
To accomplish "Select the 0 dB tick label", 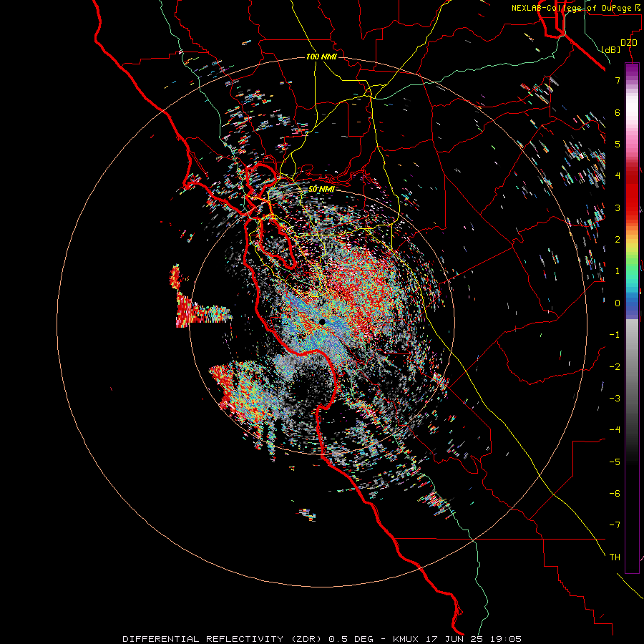I will tap(618, 303).
